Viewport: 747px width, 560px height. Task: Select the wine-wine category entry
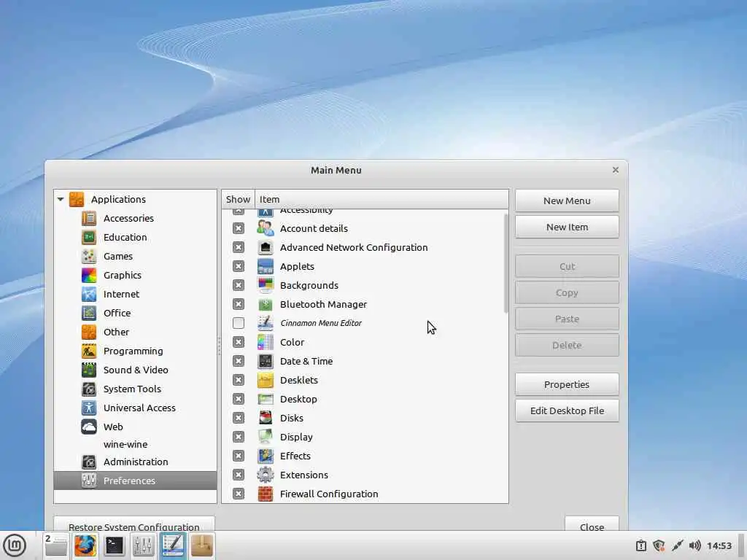coord(125,444)
